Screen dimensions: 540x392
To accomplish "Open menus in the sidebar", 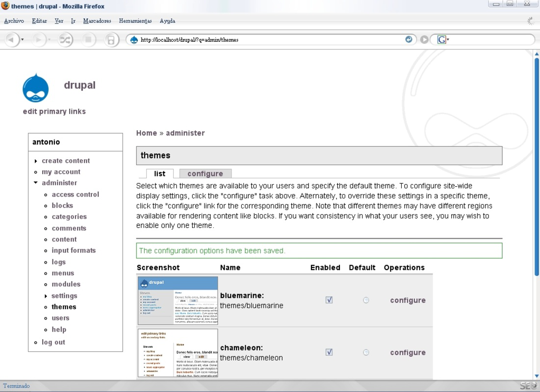I will point(63,273).
